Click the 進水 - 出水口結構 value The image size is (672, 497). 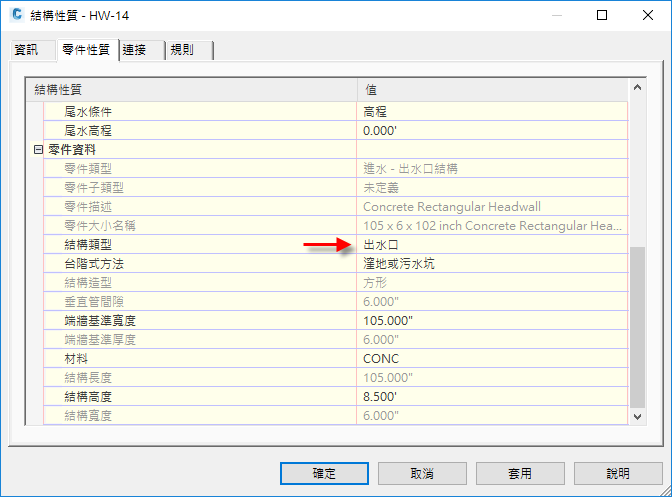click(410, 169)
